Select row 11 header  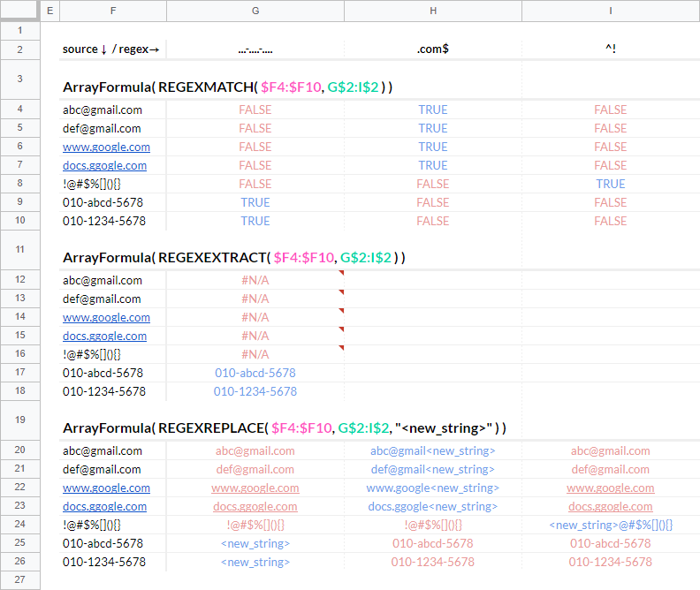click(x=19, y=249)
